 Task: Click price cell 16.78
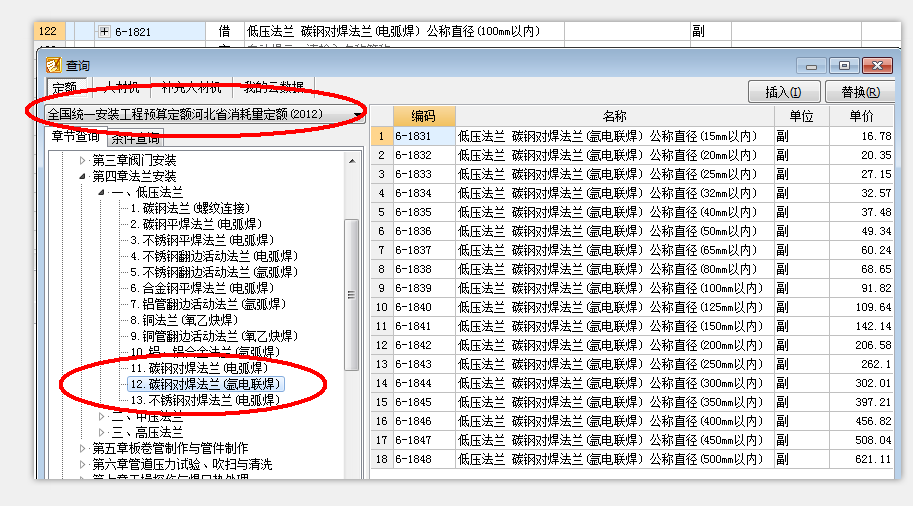click(861, 136)
